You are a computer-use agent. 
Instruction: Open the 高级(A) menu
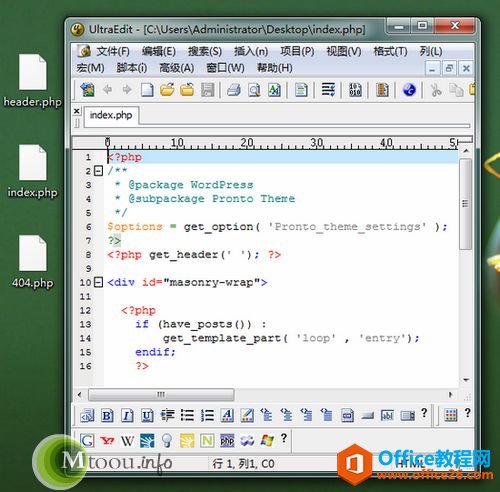coord(177,68)
